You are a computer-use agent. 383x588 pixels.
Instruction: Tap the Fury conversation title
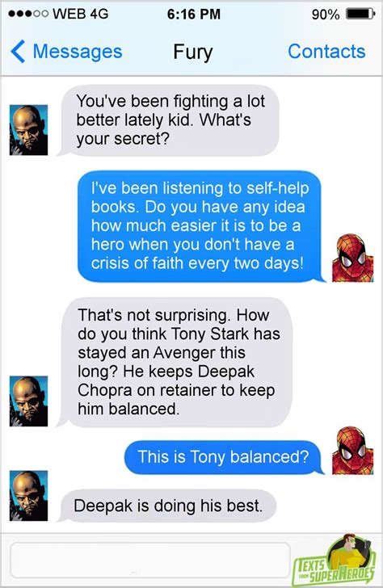coord(193,52)
